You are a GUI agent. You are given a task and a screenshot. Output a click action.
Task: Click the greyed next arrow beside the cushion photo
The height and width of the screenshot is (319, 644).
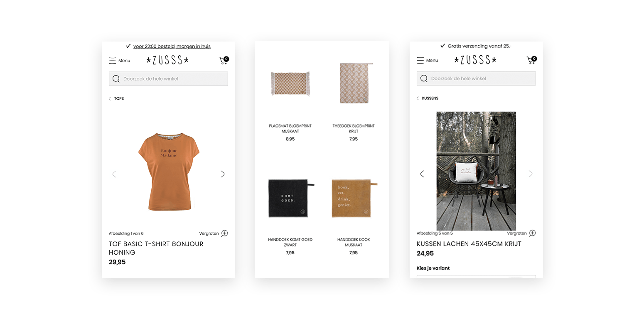tap(531, 174)
